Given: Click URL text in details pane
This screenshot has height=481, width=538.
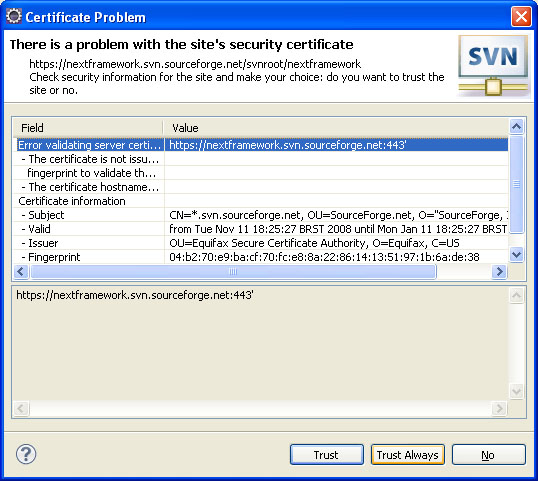Looking at the screenshot, I should (x=135, y=295).
